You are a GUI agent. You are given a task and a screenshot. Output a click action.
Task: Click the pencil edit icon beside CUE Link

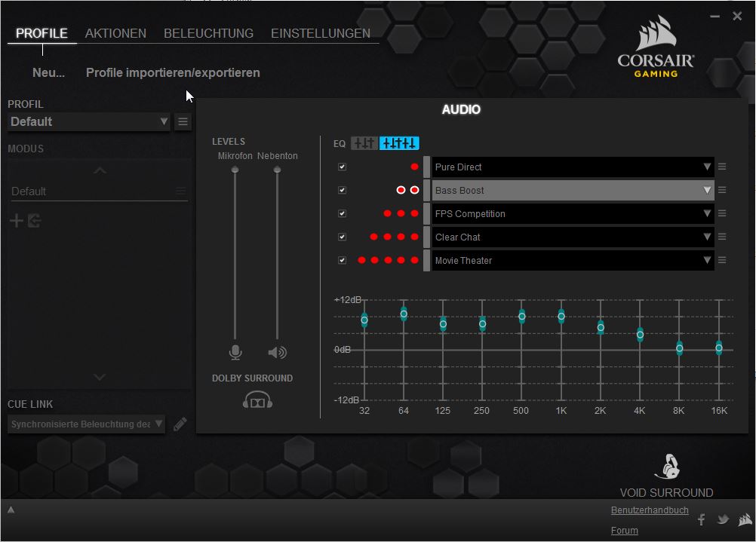(180, 424)
